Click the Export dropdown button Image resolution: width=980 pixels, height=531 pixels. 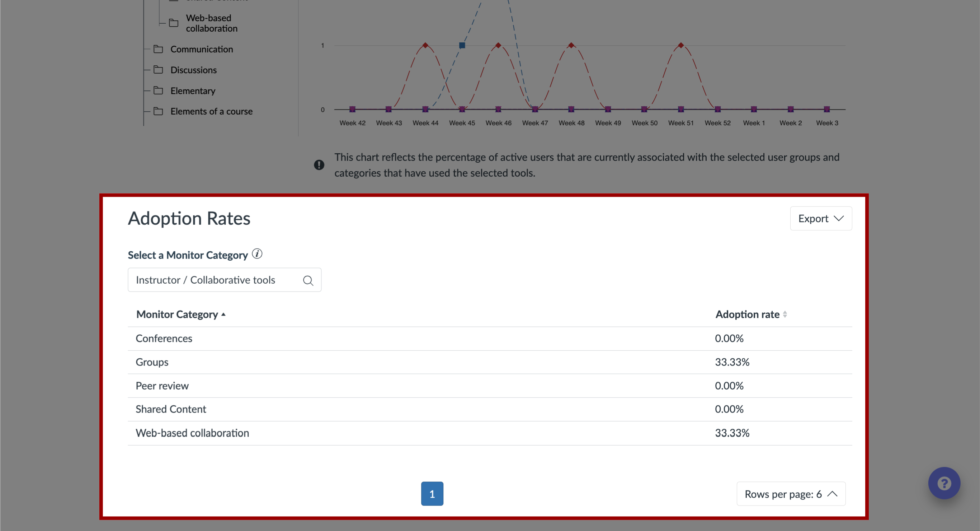tap(820, 218)
